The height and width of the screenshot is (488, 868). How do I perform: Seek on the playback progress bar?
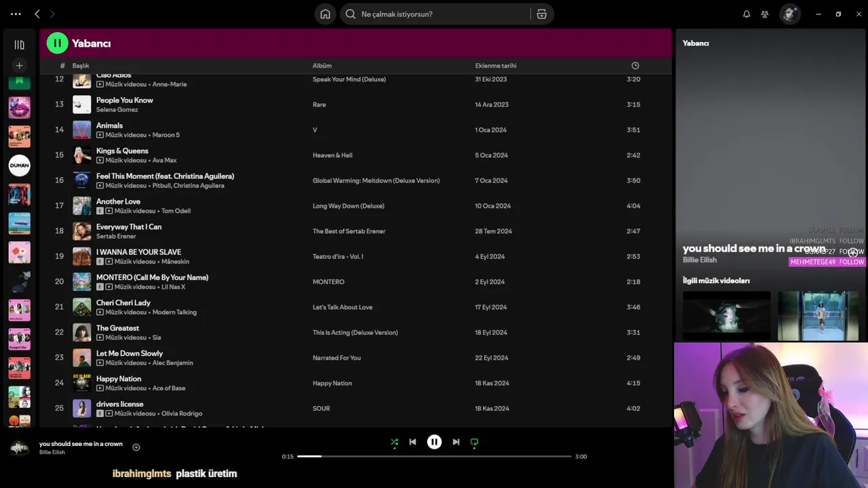(434, 456)
